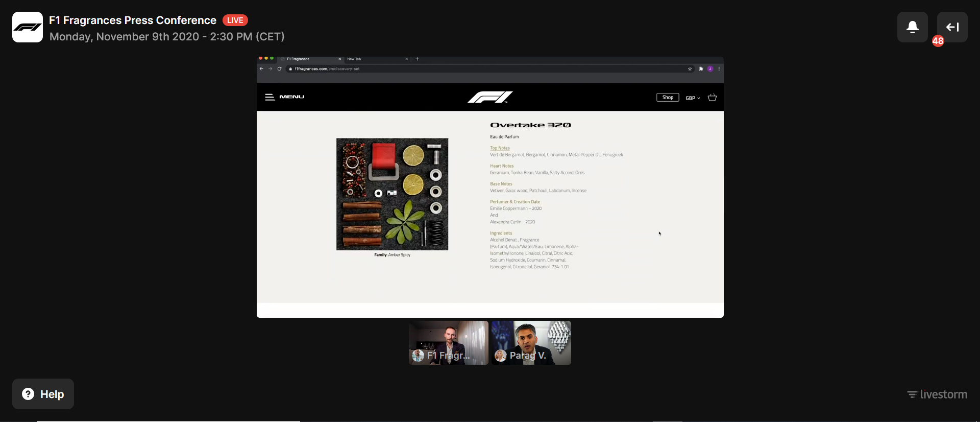Go forward in the shared browser
Viewport: 980px width, 422px height.
click(x=271, y=69)
